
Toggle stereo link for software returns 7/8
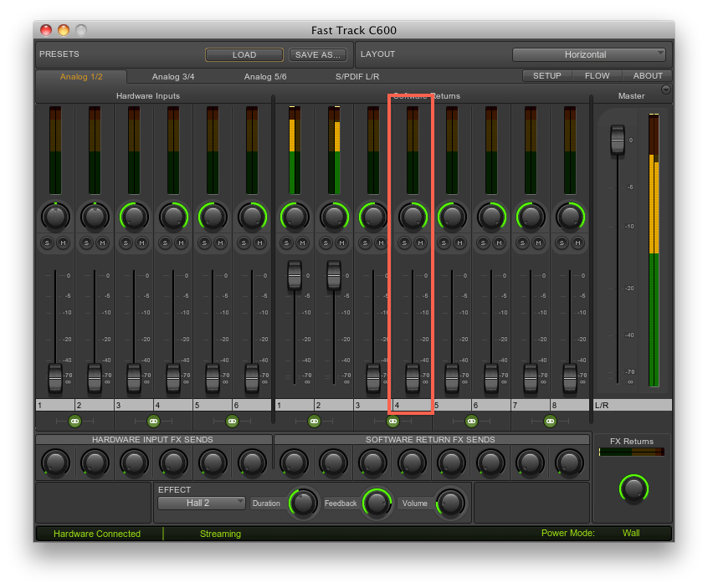550,421
